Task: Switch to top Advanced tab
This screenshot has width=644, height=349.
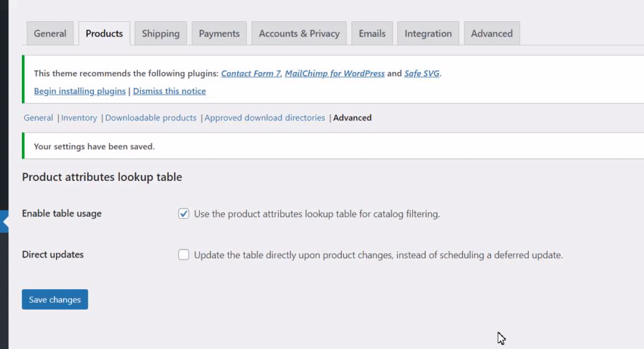Action: pyautogui.click(x=491, y=33)
